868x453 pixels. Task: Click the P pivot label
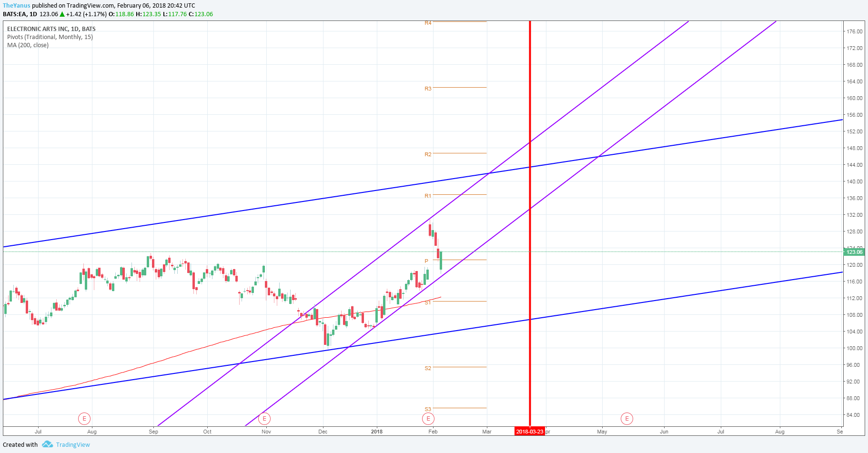click(426, 261)
